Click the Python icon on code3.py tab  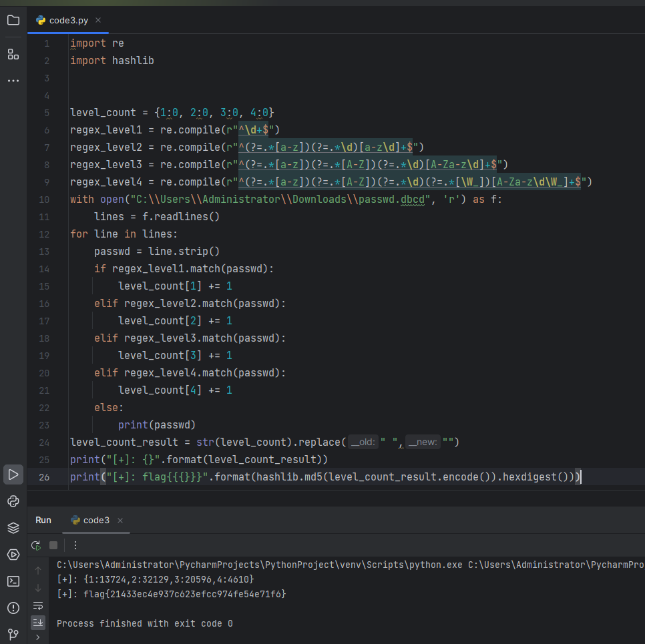40,20
